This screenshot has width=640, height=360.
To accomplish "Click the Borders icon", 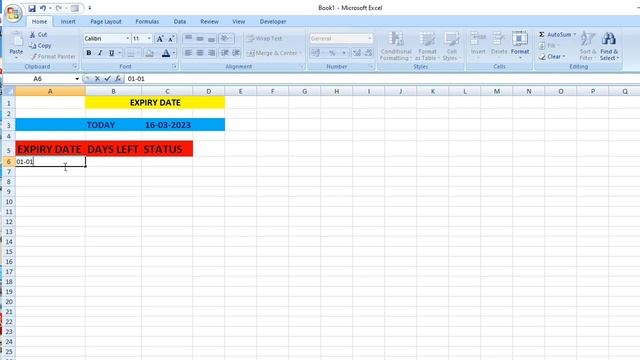I will [131, 53].
